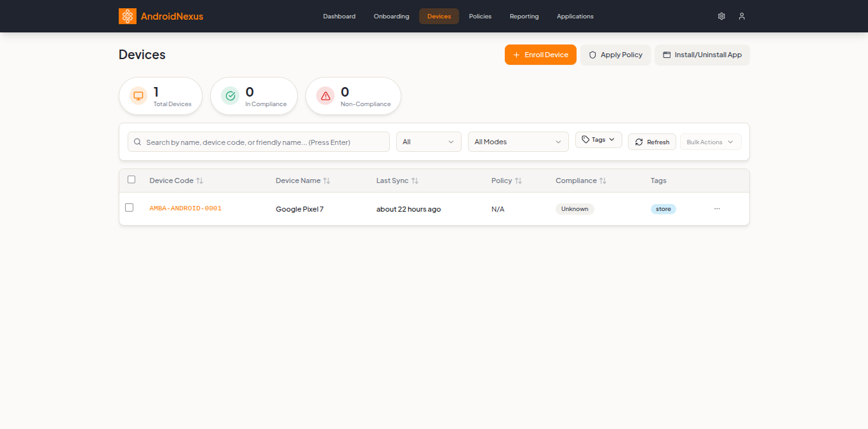
Task: Click the Enroll Device button
Action: coord(540,55)
